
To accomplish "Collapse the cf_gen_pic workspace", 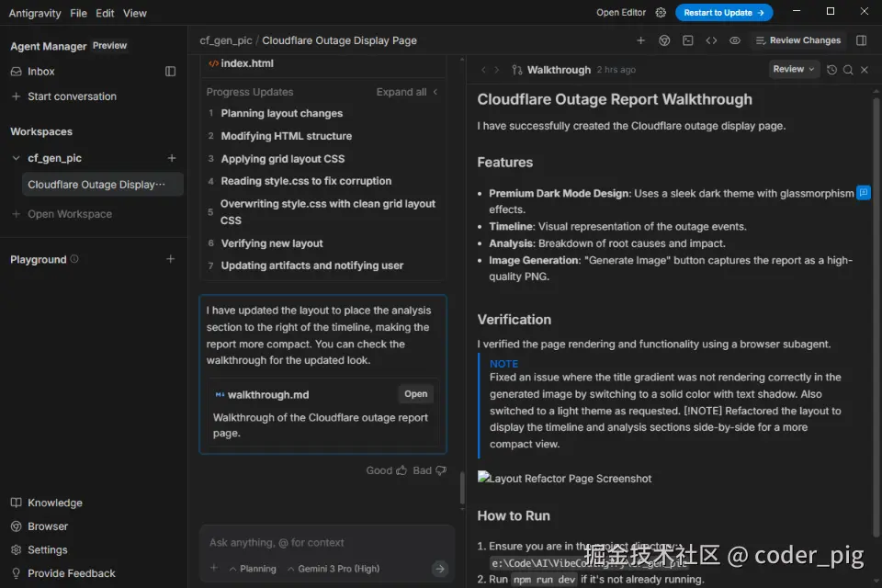I will tap(16, 158).
